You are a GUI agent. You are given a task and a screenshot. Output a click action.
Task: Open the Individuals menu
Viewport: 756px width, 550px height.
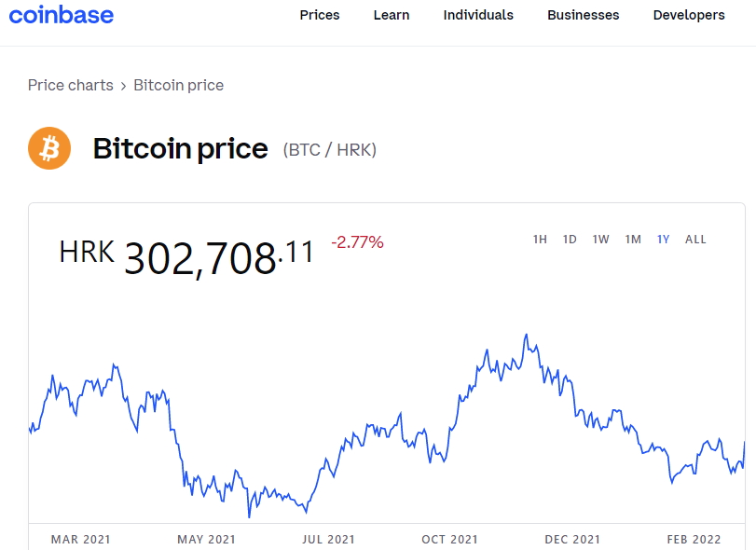[x=478, y=15]
